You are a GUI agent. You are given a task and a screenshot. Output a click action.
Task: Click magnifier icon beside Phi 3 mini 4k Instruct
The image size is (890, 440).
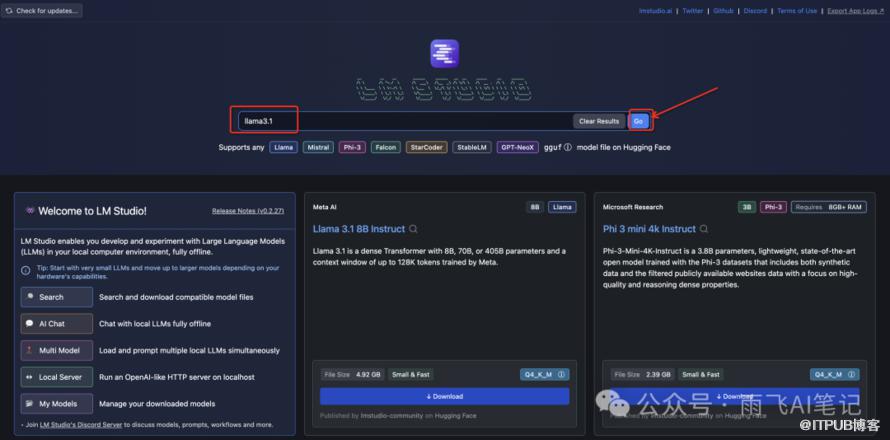(x=704, y=229)
